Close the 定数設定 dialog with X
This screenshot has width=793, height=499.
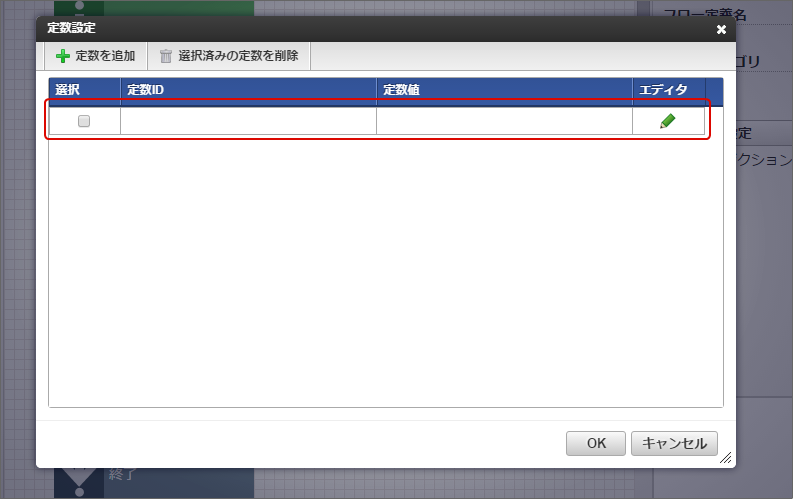(721, 29)
